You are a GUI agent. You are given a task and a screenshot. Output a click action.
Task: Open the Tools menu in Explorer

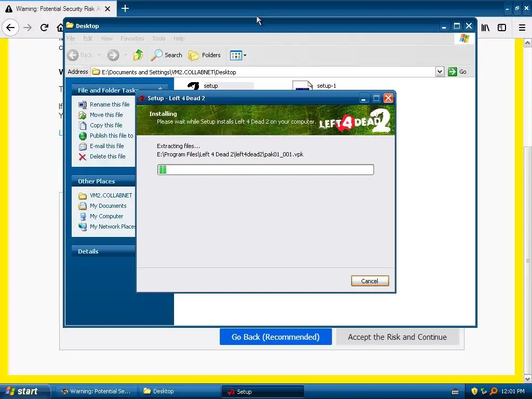(x=159, y=38)
